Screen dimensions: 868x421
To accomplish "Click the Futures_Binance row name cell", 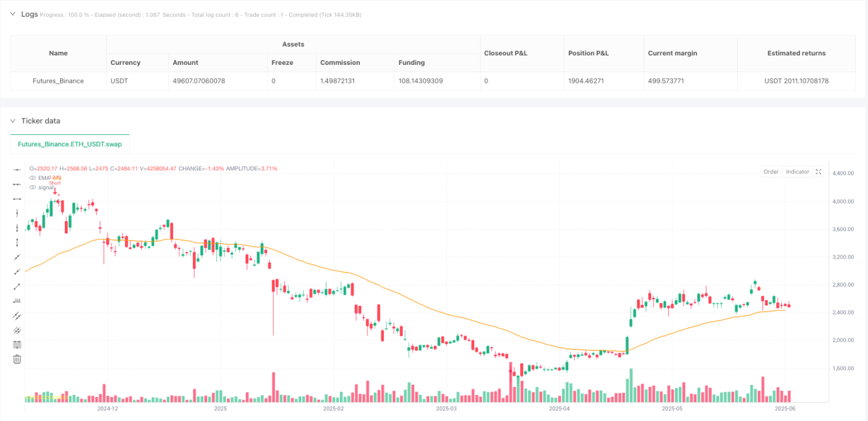I will click(x=59, y=81).
